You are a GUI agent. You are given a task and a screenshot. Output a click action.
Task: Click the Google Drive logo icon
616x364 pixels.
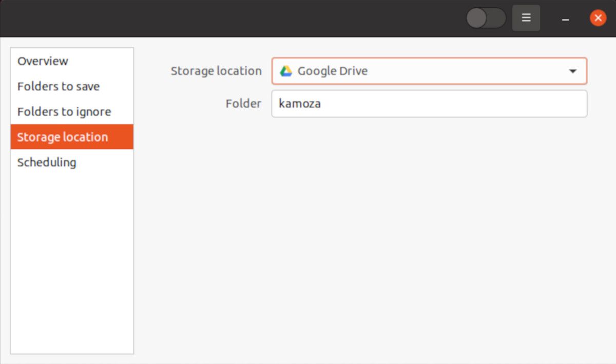click(x=286, y=71)
